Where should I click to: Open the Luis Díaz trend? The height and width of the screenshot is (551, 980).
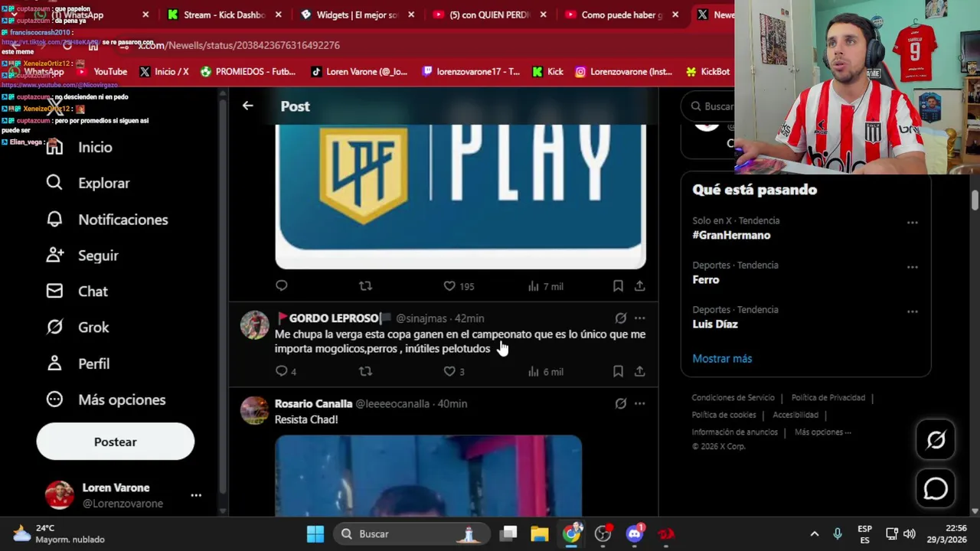pos(715,324)
